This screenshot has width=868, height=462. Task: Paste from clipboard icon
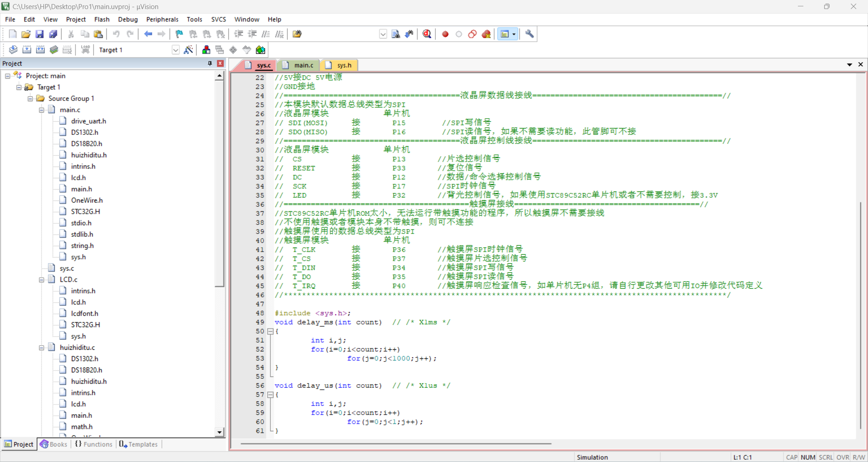point(98,34)
